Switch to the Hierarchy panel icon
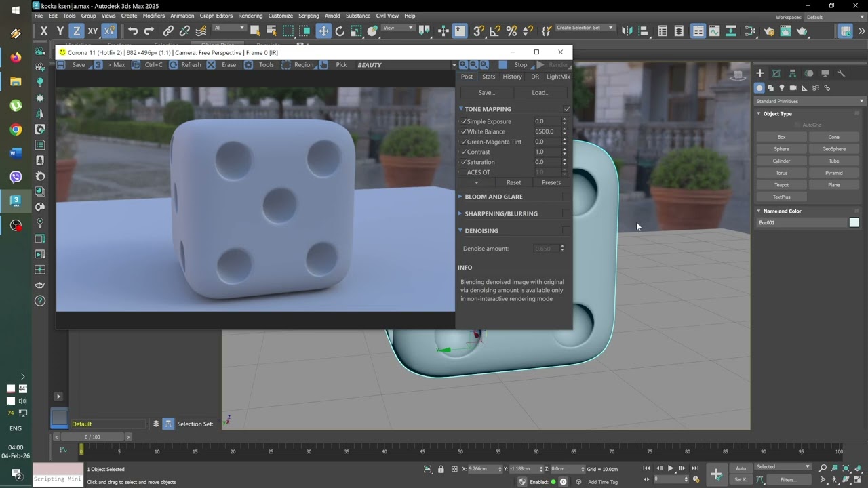 (793, 73)
